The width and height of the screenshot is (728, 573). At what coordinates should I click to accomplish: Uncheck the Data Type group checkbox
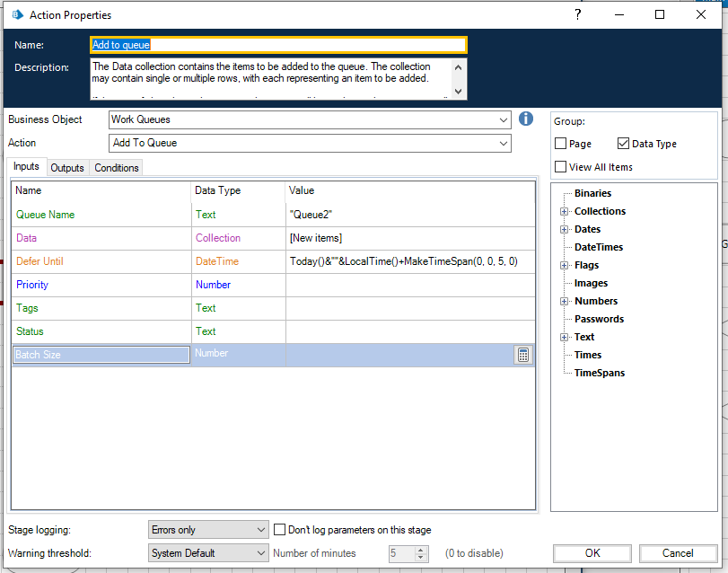[x=624, y=144]
